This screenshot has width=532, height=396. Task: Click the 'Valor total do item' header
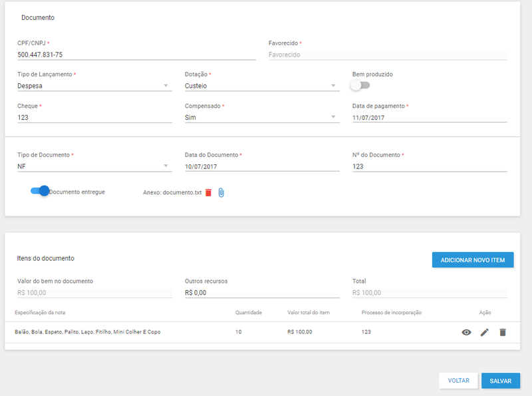309,312
